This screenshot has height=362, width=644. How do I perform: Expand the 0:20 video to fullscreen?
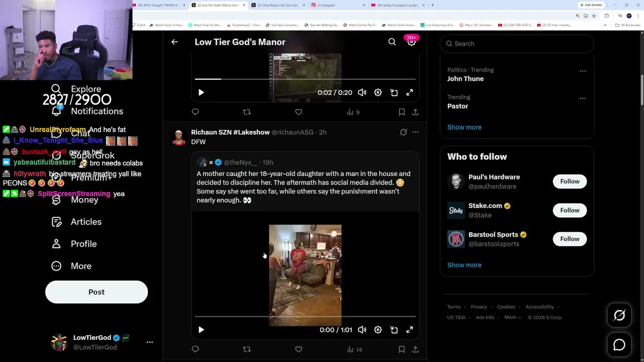pos(410,93)
